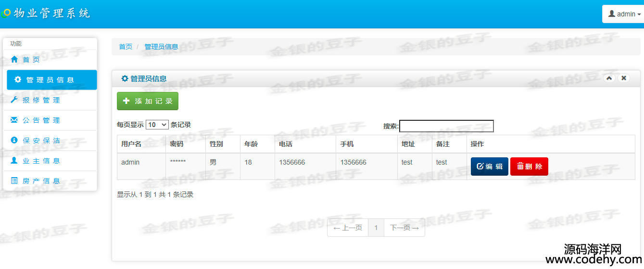Open 首页 in the sidebar menu
The width and height of the screenshot is (644, 269).
(50, 60)
